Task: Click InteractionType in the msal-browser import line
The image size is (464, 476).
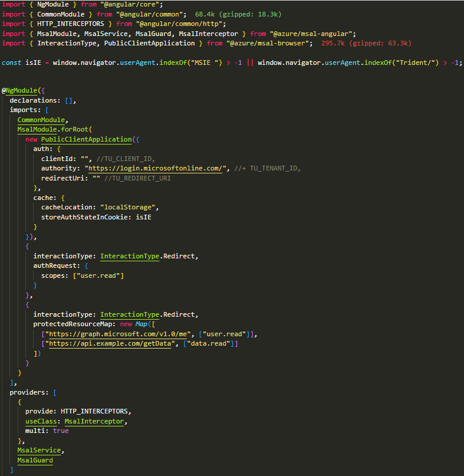Action: 67,44
